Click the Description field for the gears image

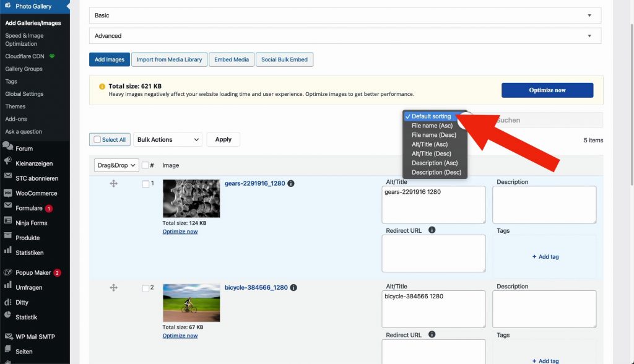click(544, 204)
